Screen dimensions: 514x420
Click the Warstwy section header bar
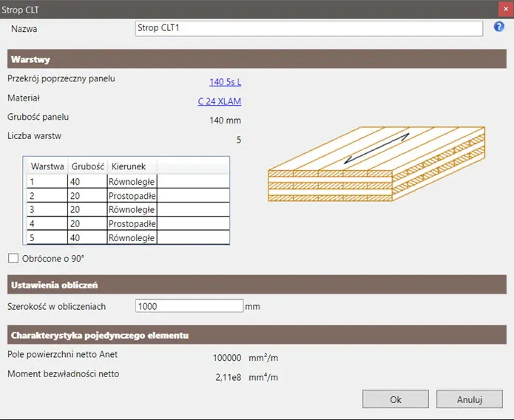255,59
